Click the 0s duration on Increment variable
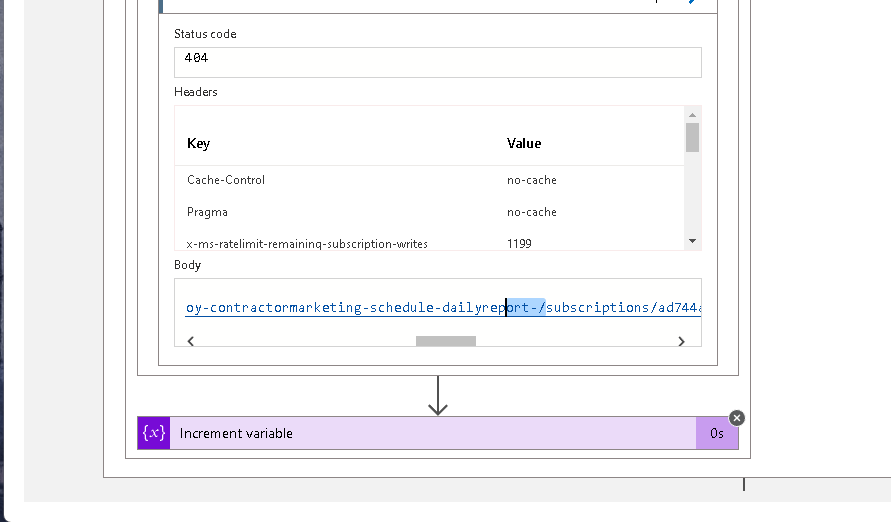The height and width of the screenshot is (522, 891). (x=717, y=433)
